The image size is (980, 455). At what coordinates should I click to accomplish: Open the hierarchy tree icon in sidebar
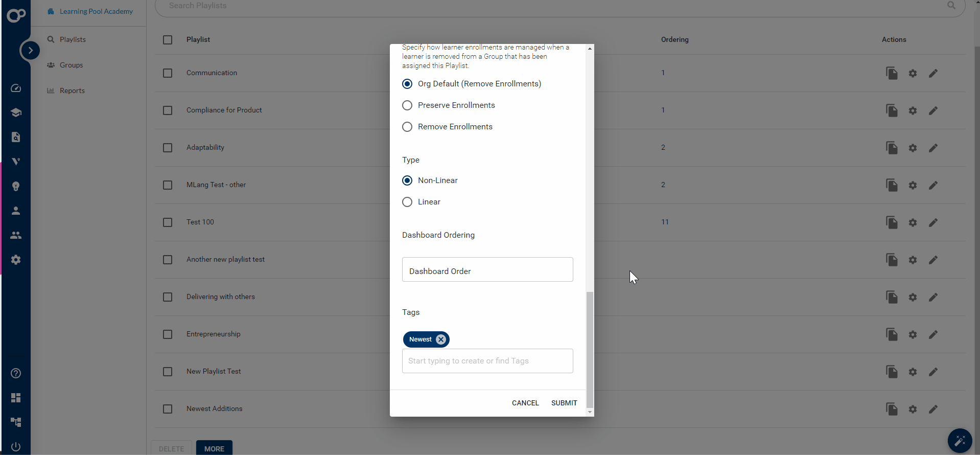[16, 422]
